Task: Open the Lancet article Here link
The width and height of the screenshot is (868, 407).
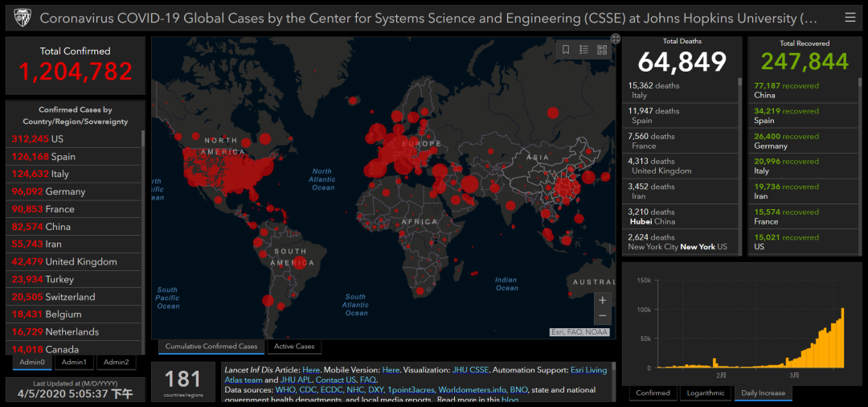Action: [x=311, y=370]
